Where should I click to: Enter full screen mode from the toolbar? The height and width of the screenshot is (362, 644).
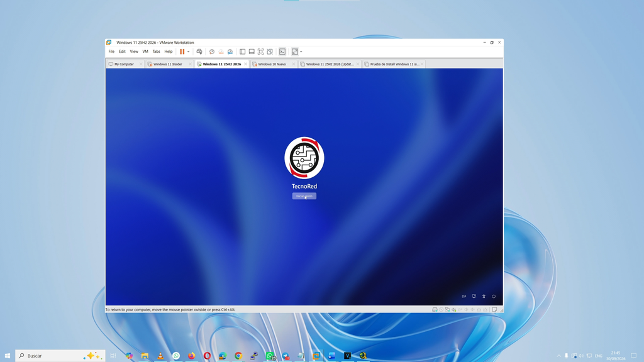261,52
